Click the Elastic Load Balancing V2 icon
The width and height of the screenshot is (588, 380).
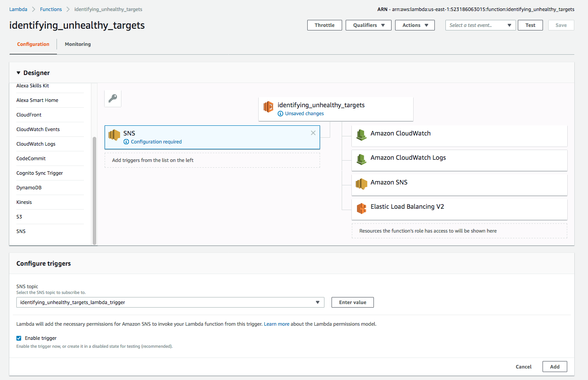point(362,208)
